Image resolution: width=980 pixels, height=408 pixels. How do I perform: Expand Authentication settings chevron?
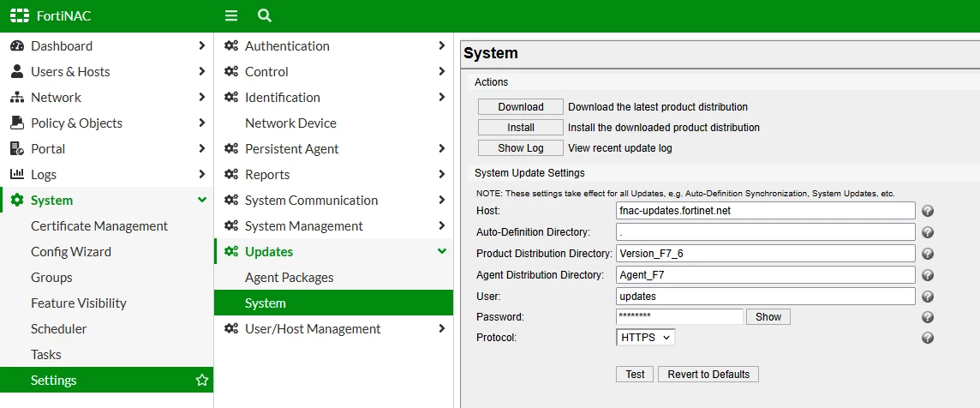(442, 45)
